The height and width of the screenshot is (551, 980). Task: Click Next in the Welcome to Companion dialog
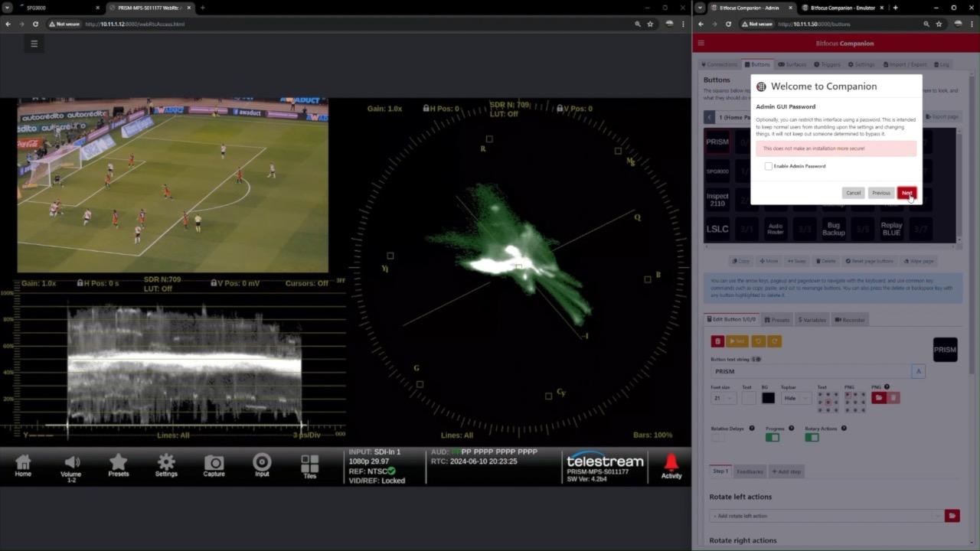coord(906,193)
